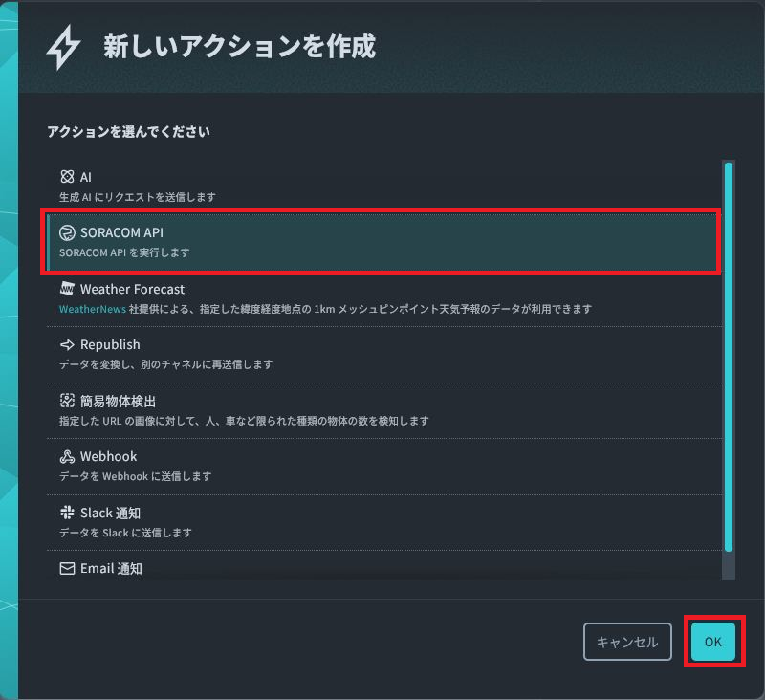Click the 指定した URL の画像 description text
The height and width of the screenshot is (700, 765).
pyautogui.click(x=244, y=421)
